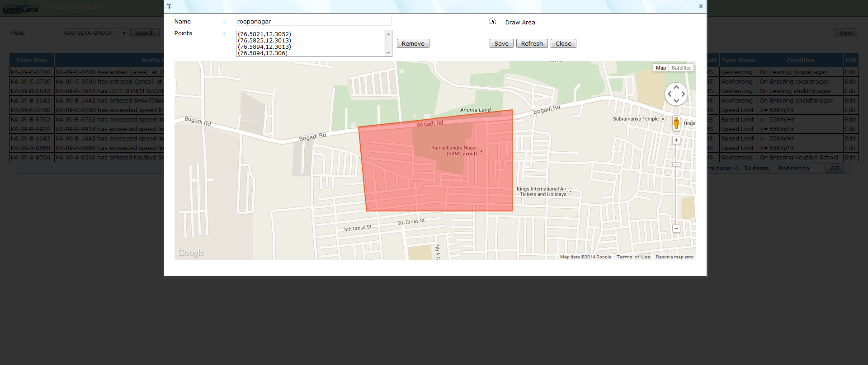
Task: Pan the map right with arrow control
Action: pyautogui.click(x=683, y=94)
